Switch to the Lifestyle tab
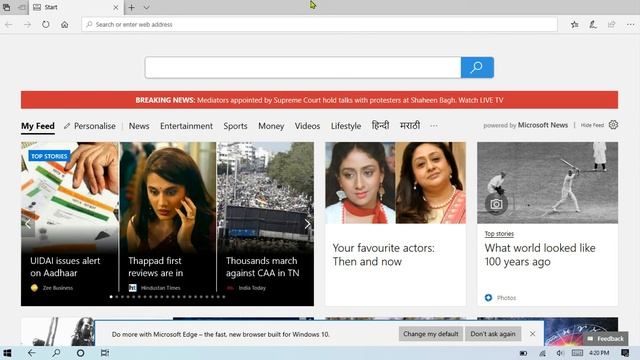This screenshot has height=360, width=640. pos(346,126)
